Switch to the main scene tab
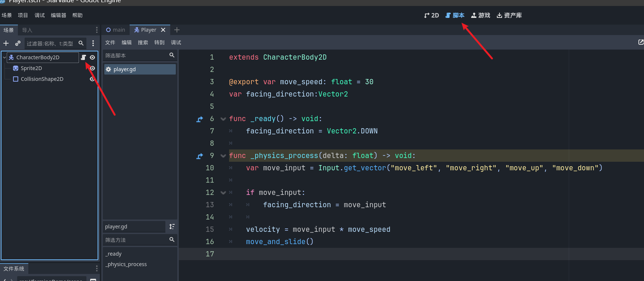 tap(115, 30)
